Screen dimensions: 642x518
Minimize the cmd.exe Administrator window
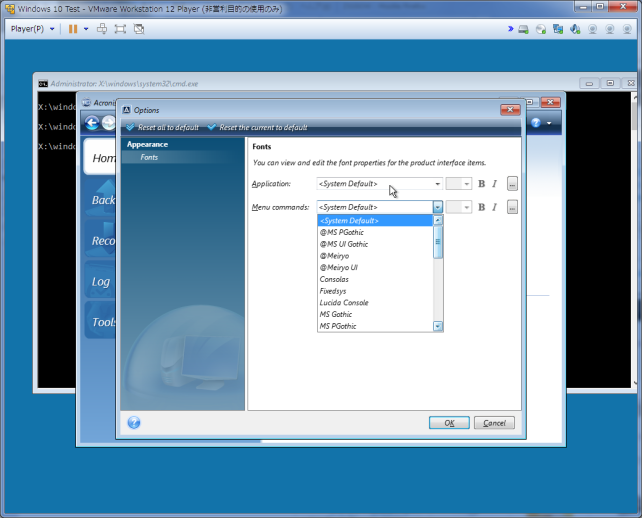[x=589, y=83]
